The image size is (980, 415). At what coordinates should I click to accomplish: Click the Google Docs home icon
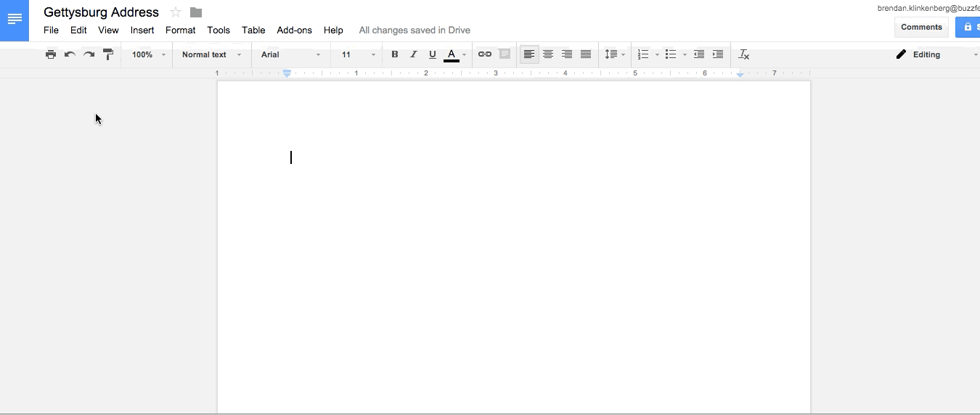(15, 20)
